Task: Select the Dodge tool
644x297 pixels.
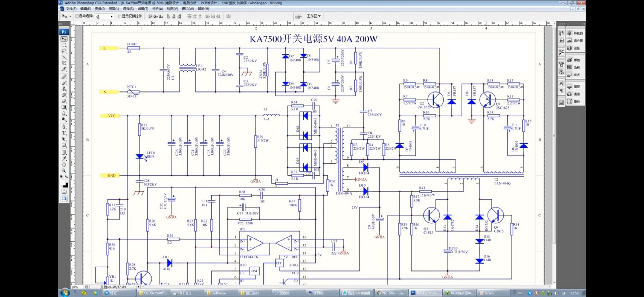Action: pos(64,119)
